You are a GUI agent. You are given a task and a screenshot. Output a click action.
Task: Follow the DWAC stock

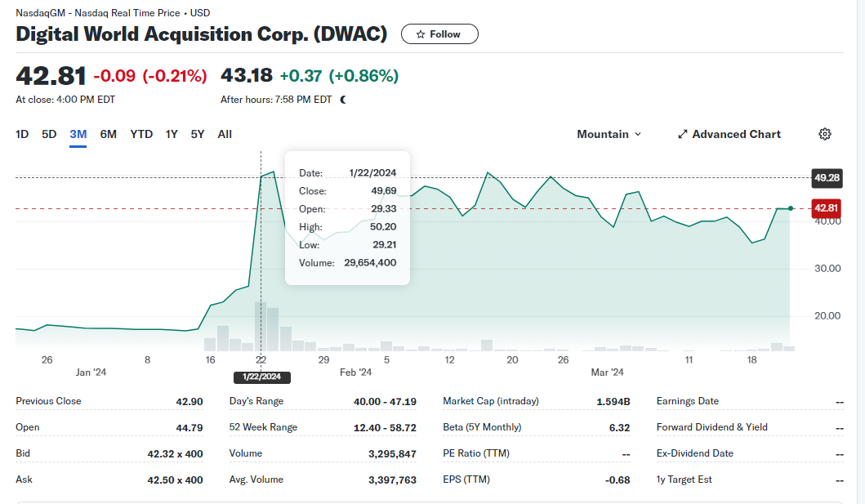click(x=439, y=34)
